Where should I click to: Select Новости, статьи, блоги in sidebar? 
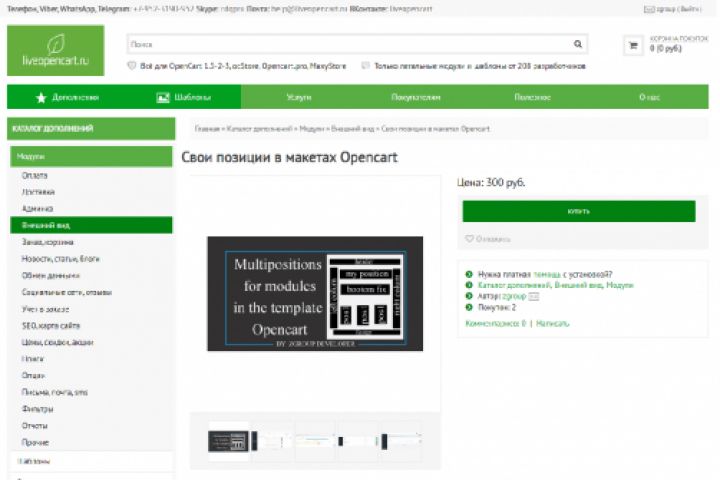[x=60, y=259]
